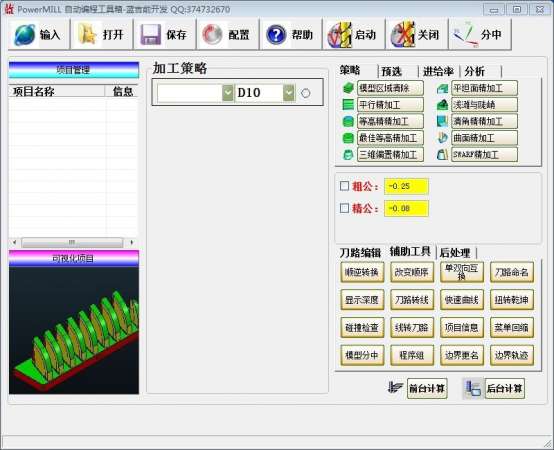This screenshot has height=450, width=554.
Task: Select the radio button beside D10
Action: point(306,93)
